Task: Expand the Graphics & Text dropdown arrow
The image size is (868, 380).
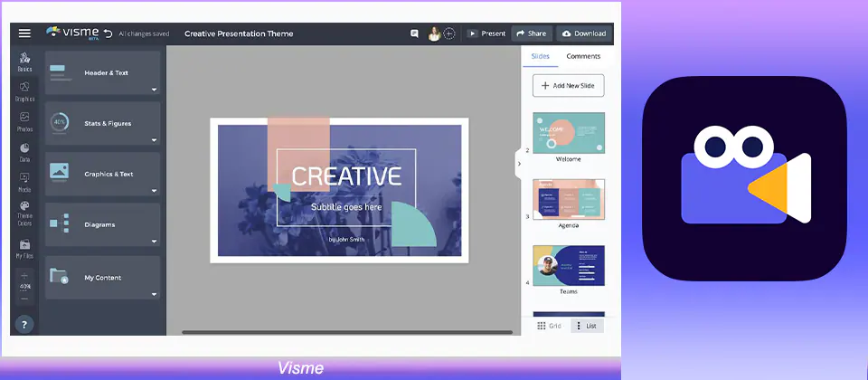Action: point(154,191)
